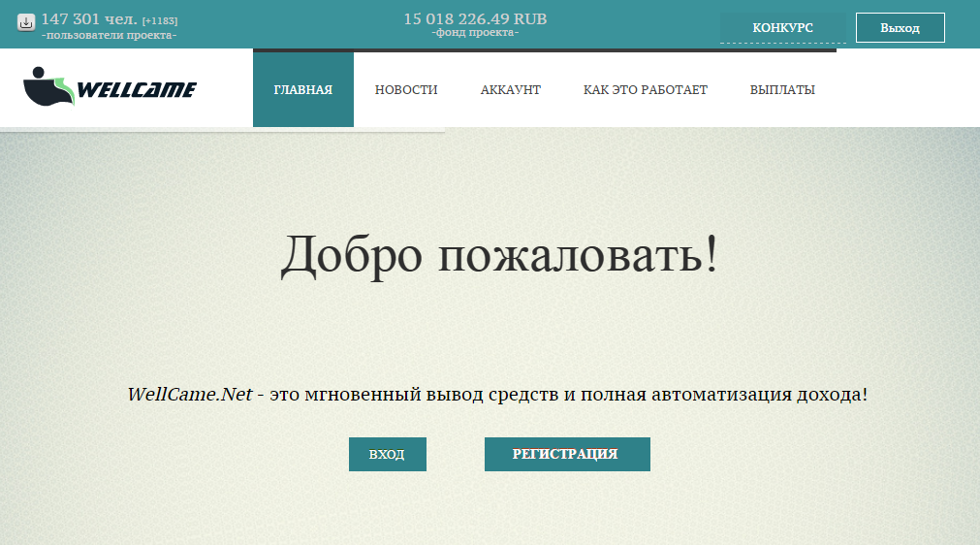Click the WellCame logo
Image resolution: width=980 pixels, height=545 pixels.
[110, 87]
